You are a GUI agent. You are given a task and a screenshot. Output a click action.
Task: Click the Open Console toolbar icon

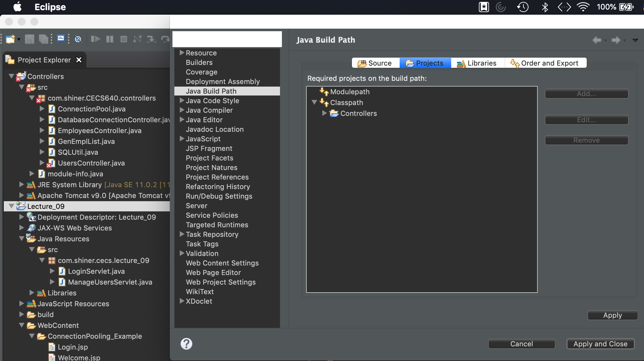click(60, 39)
